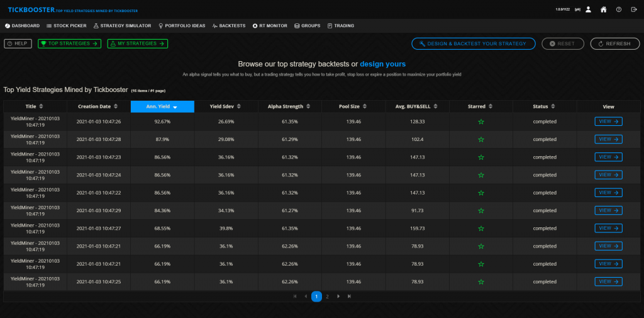Viewport: 644px width, 318px height.
Task: Toggle star on row created 10:47:22
Action: tap(481, 193)
